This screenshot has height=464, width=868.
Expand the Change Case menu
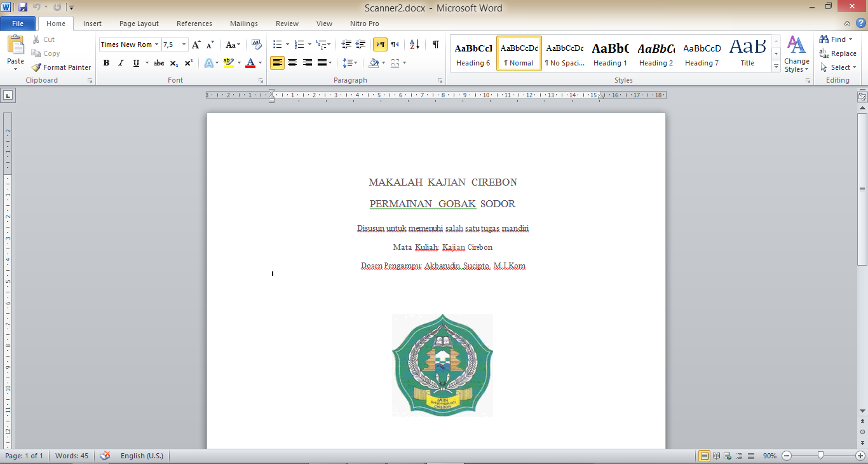pos(233,44)
